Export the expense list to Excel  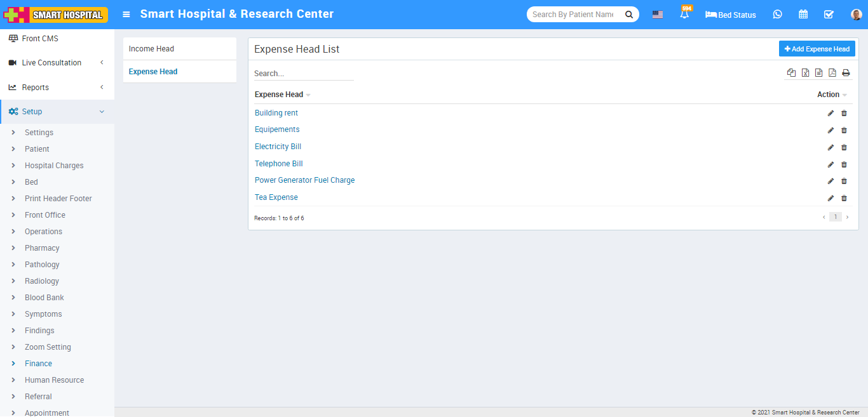(x=805, y=73)
